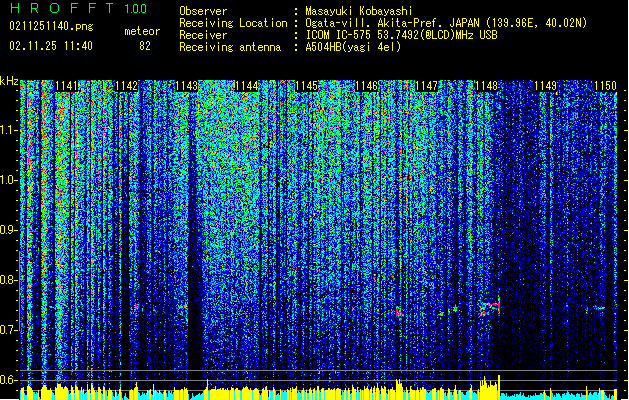
Task: Click the 0.6 kHz axis label
Action: point(9,380)
